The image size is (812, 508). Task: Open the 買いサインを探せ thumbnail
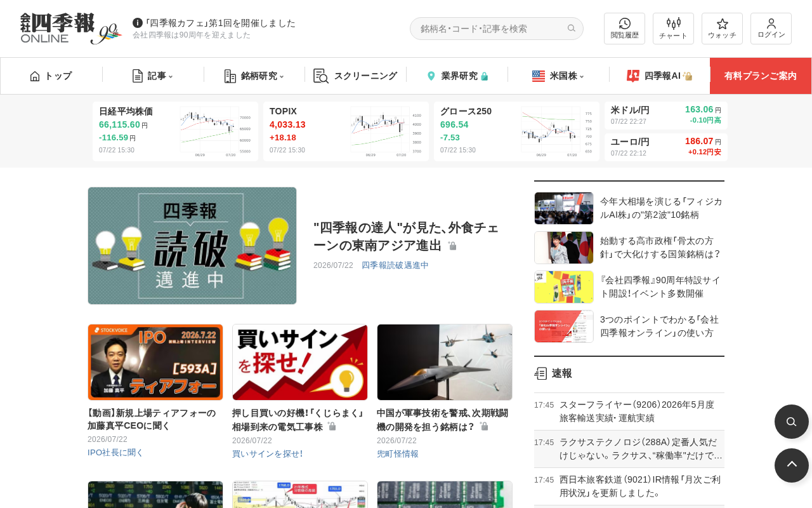coord(300,362)
